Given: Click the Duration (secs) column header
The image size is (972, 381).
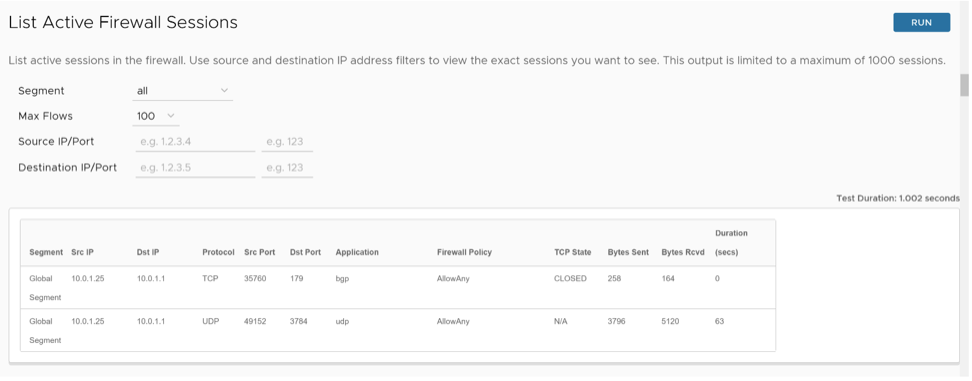Looking at the screenshot, I should point(731,243).
